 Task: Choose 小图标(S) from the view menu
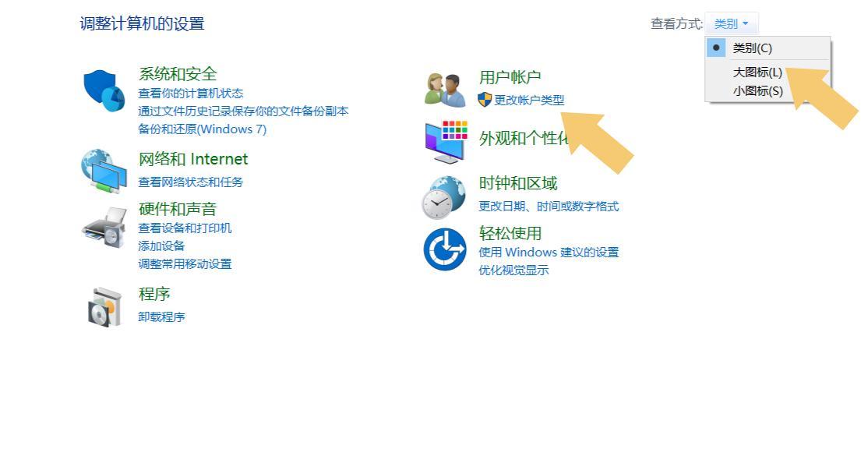tap(757, 91)
